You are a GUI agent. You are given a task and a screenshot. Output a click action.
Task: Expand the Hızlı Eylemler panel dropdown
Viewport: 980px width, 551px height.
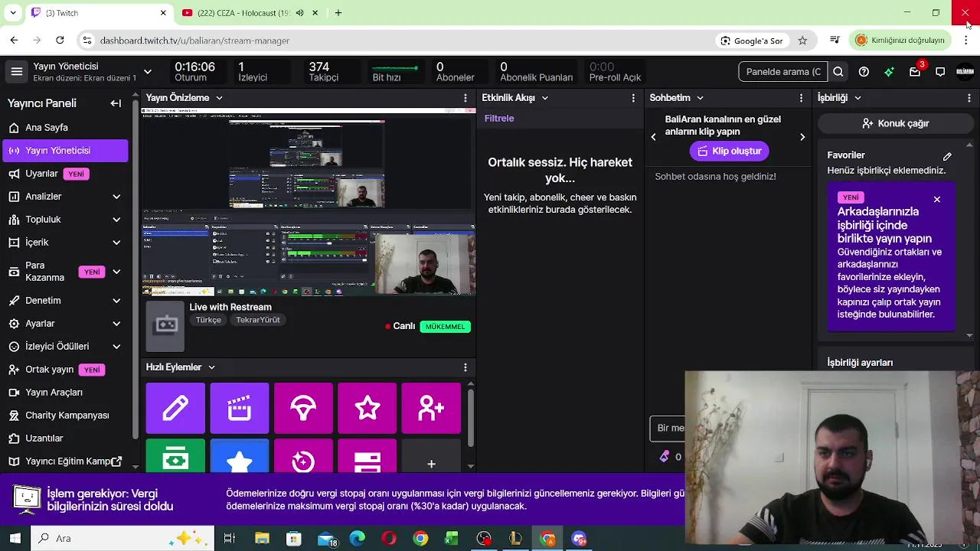[211, 367]
